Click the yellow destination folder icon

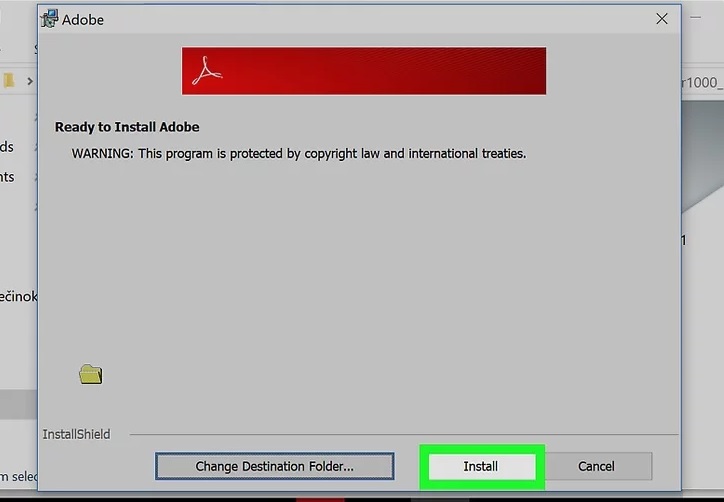(x=90, y=374)
